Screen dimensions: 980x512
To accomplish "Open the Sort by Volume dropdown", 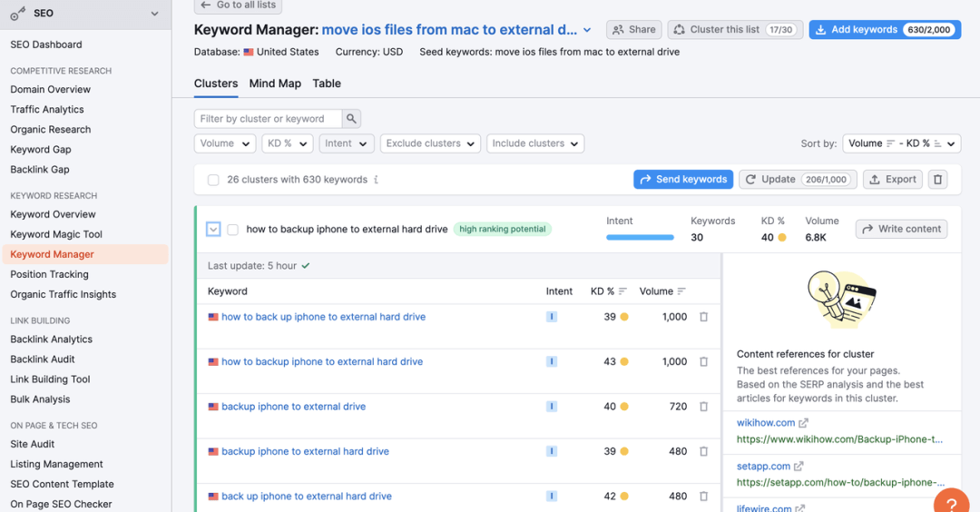I will [x=901, y=143].
